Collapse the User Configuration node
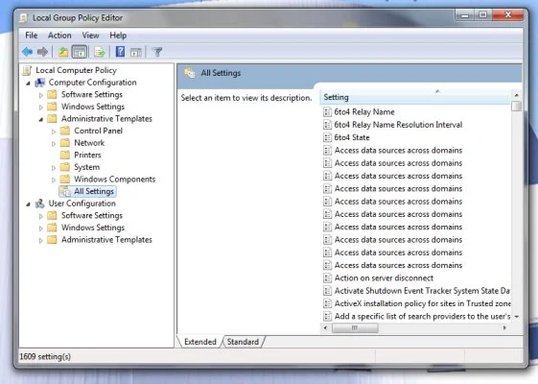The width and height of the screenshot is (538, 384). 28,204
